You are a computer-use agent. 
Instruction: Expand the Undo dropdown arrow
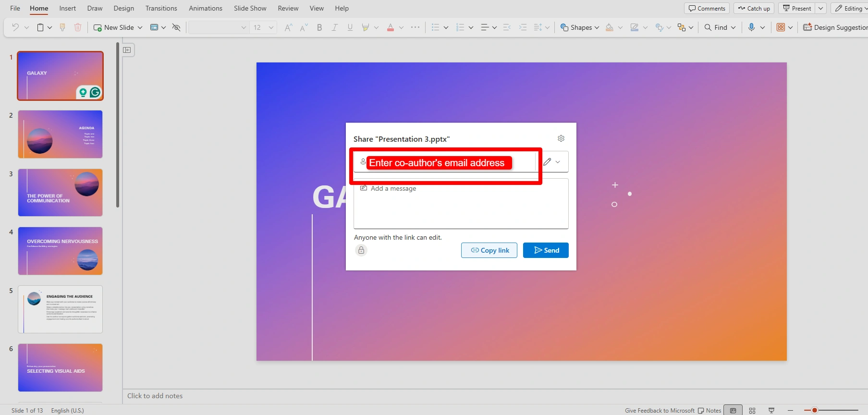26,27
